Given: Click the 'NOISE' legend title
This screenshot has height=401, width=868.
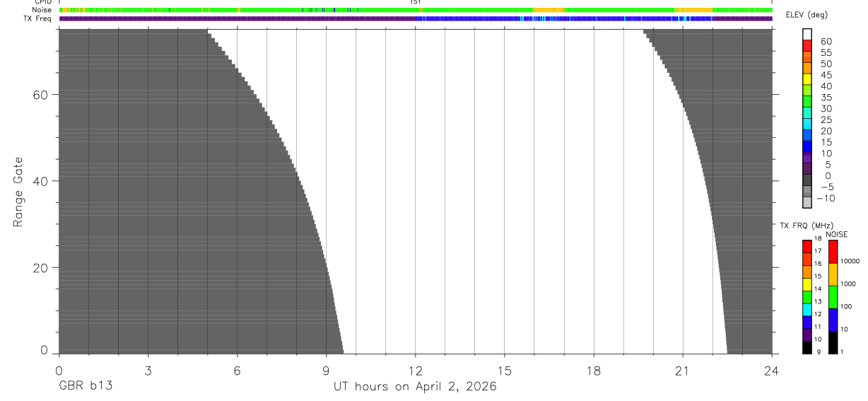Looking at the screenshot, I should [836, 234].
